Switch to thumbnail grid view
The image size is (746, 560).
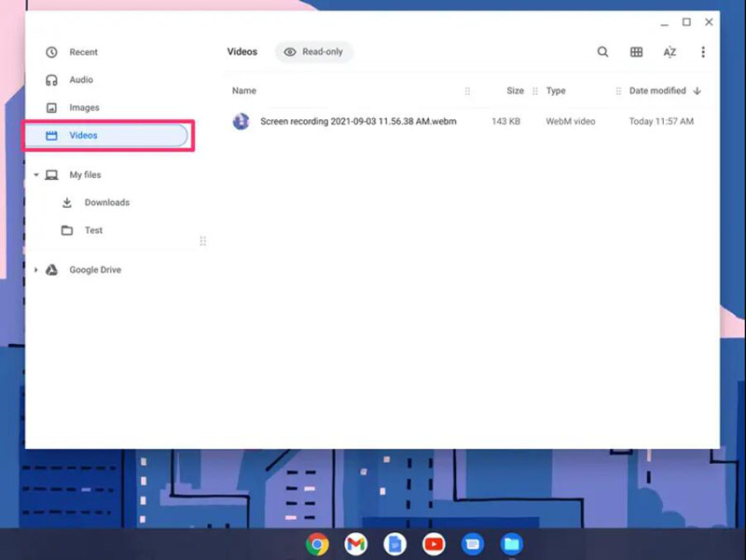[636, 52]
